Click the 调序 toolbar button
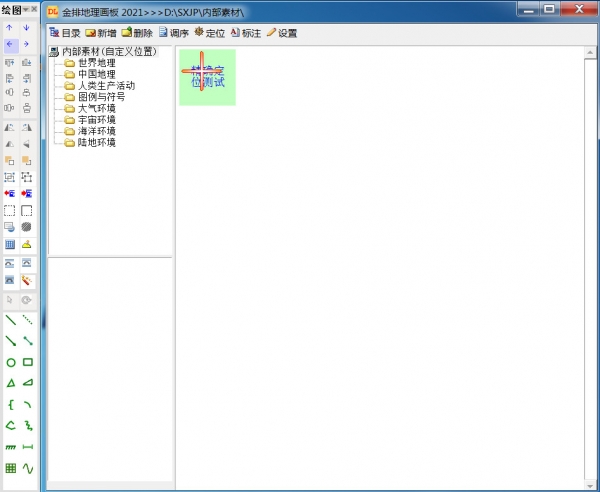Screen dimensions: 600x492 [174, 33]
